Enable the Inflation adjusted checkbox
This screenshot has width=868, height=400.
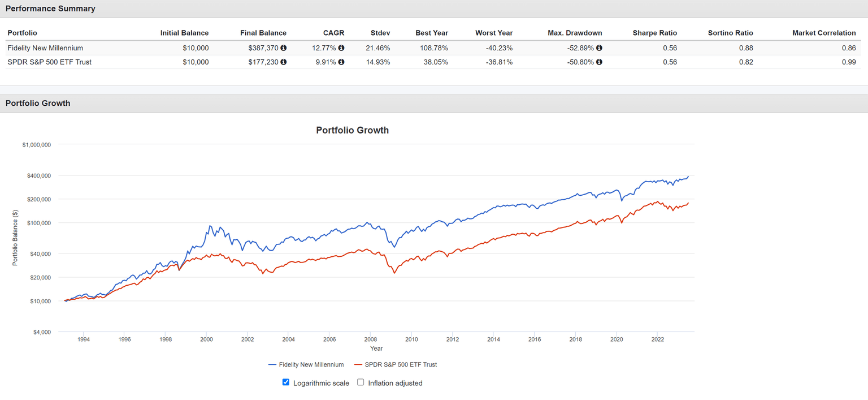pos(361,382)
